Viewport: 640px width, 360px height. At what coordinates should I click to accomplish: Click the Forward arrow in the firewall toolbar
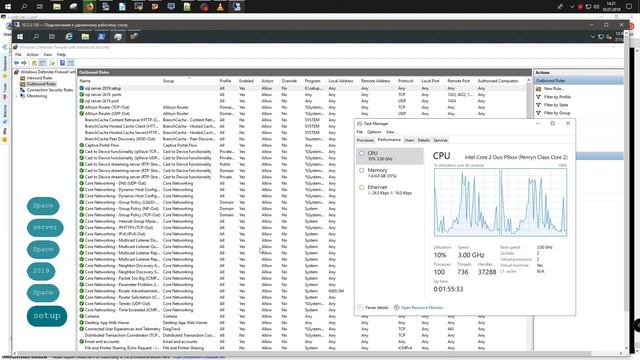click(24, 63)
